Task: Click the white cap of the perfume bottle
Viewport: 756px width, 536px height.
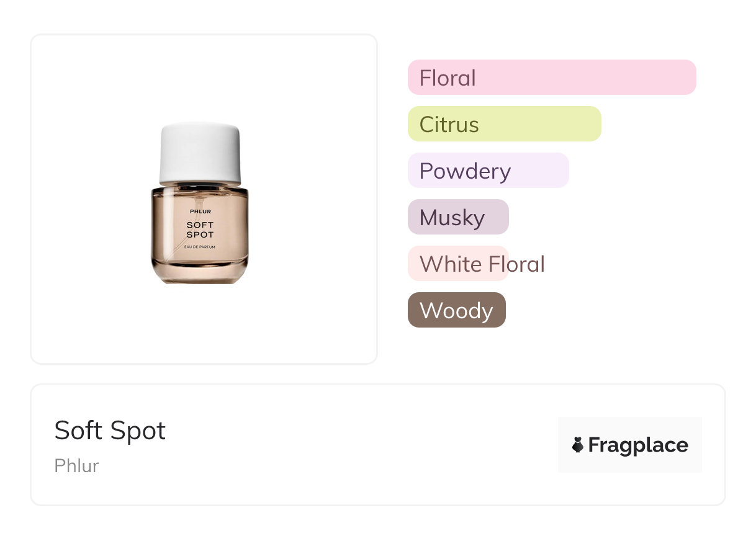Action: coord(200,153)
